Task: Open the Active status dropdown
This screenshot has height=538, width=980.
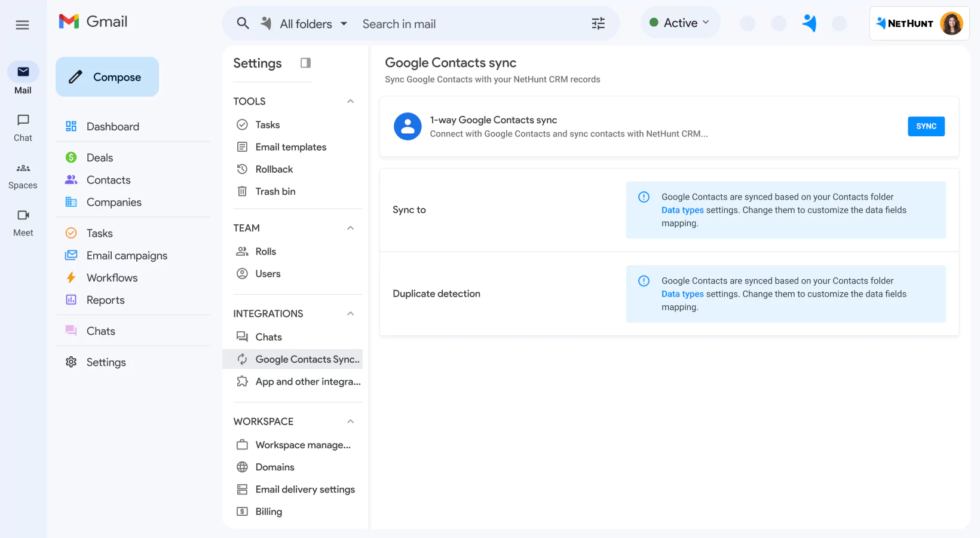Action: 680,22
